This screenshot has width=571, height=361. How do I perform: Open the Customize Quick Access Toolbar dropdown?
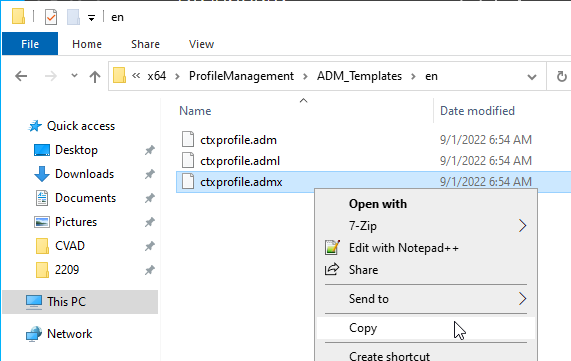coord(91,17)
